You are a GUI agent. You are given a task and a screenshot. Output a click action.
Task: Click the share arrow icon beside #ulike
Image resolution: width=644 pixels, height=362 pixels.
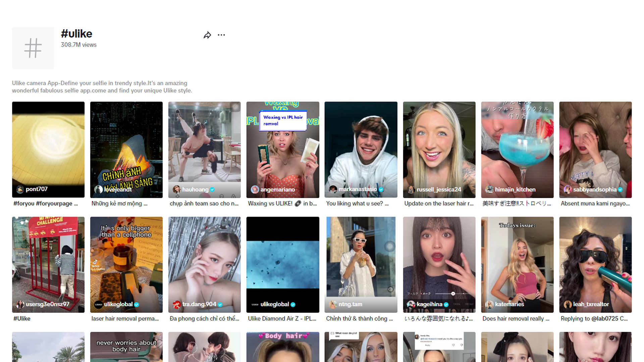(x=207, y=35)
